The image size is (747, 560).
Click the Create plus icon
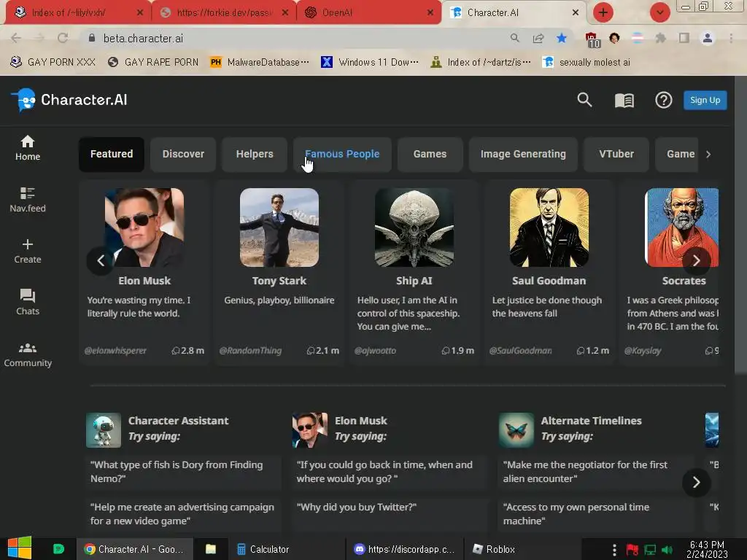28,244
